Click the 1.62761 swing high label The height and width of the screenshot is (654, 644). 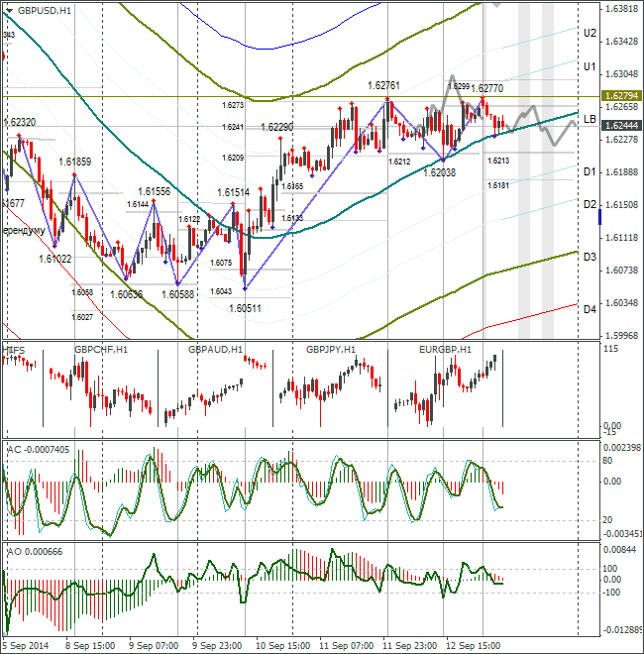tap(383, 86)
